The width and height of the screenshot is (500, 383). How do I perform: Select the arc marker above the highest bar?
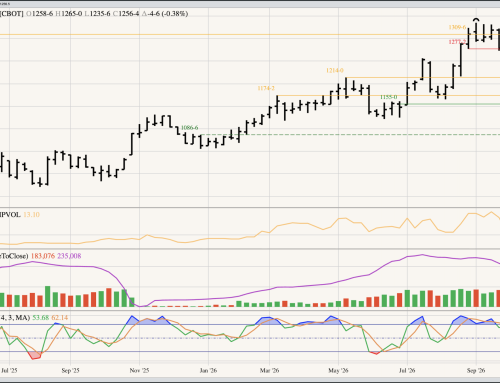[476, 20]
